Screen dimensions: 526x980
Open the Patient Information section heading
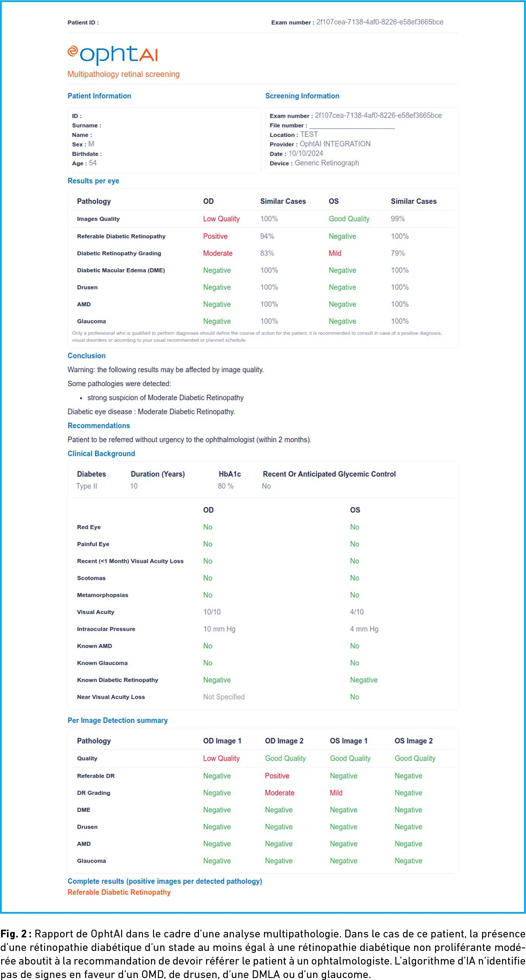(99, 96)
